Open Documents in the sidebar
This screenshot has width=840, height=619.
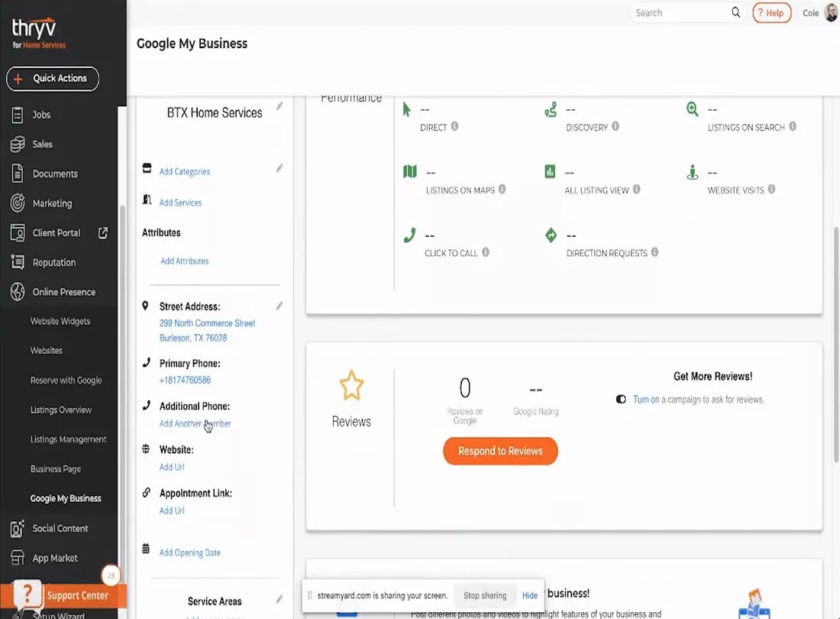click(x=55, y=173)
